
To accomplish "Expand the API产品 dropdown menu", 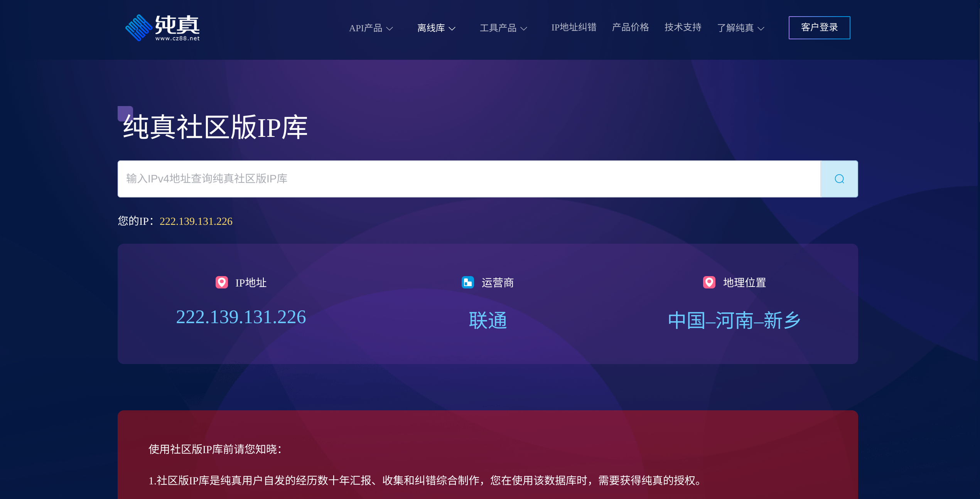I will [371, 28].
